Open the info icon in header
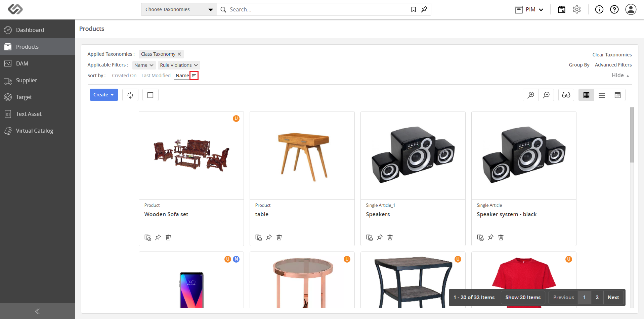Screen dimensions: 644x319 coord(599,9)
